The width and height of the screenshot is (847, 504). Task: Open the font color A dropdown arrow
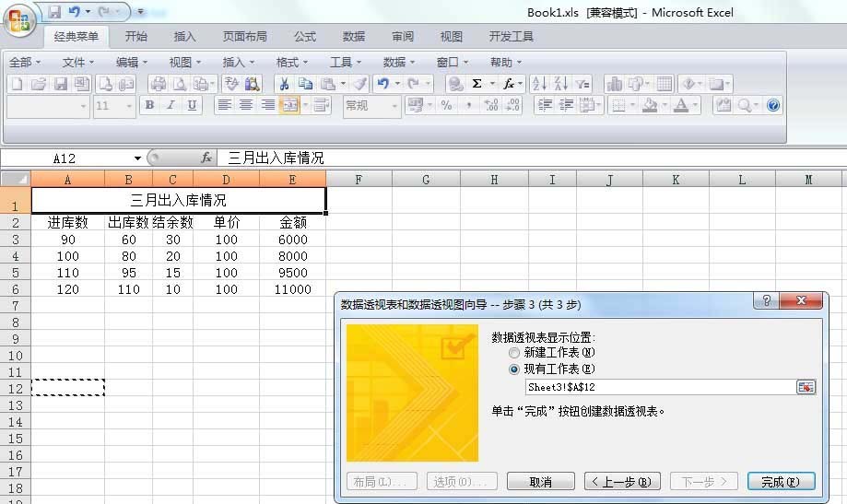tap(695, 105)
